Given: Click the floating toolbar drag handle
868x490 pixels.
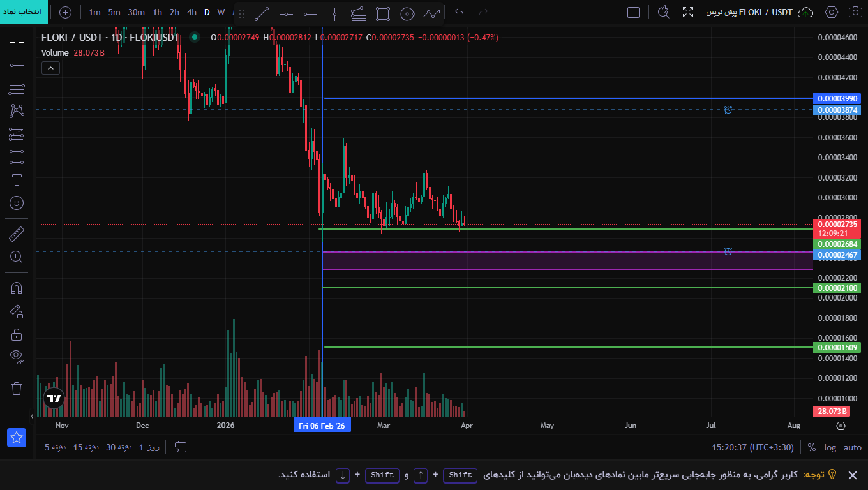Looking at the screenshot, I should [242, 13].
